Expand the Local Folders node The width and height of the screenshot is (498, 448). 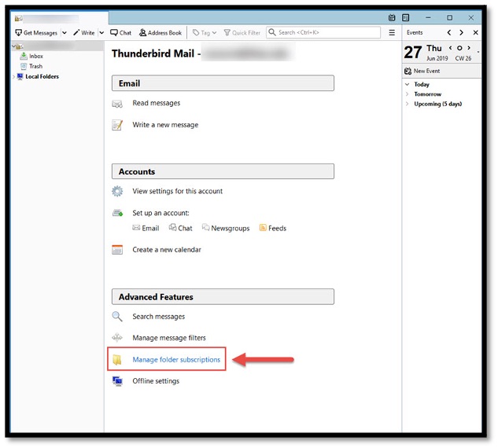tap(13, 76)
